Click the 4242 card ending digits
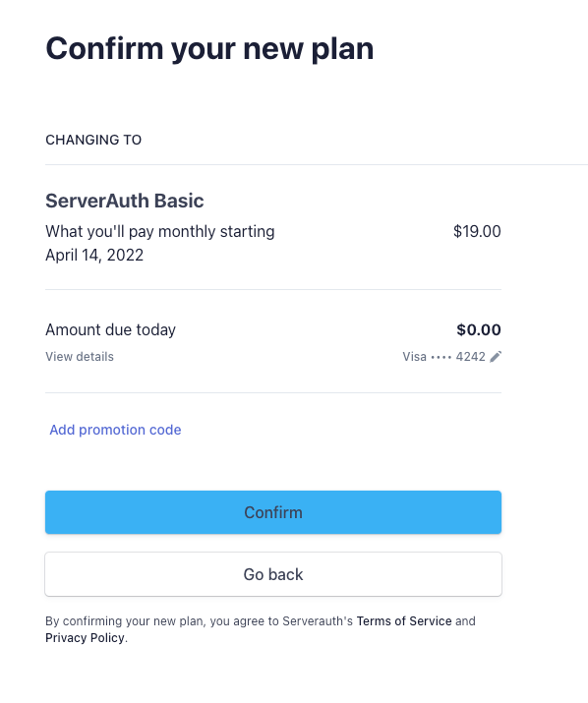 point(470,357)
